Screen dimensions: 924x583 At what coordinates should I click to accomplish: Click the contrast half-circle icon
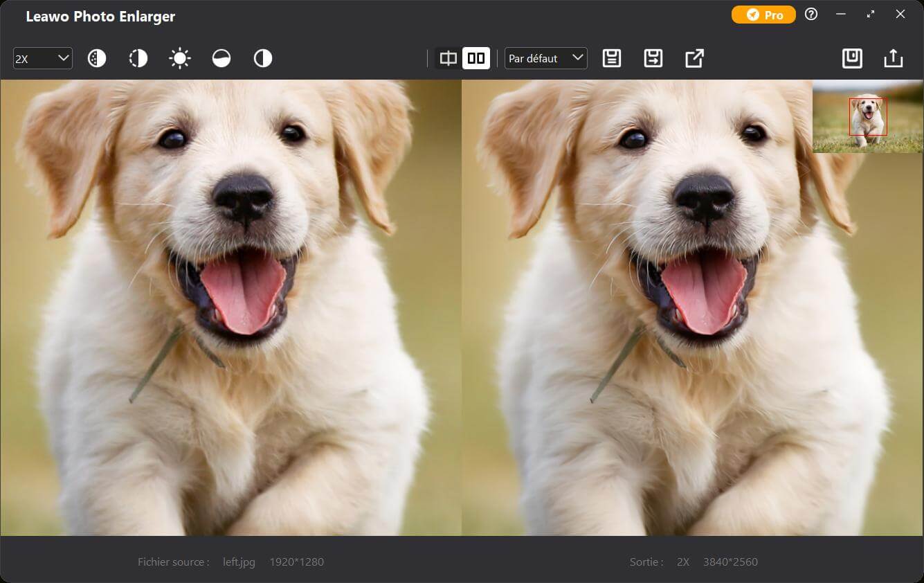pos(263,59)
